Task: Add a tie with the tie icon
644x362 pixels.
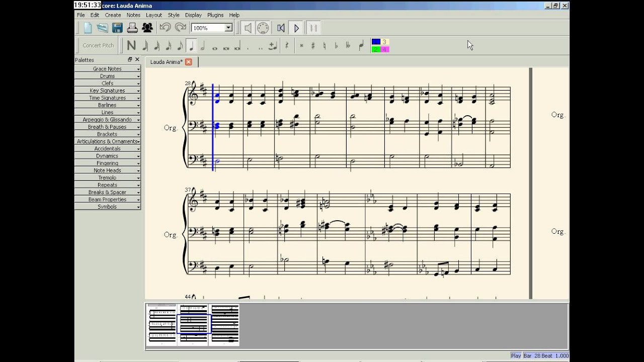Action: 272,46
